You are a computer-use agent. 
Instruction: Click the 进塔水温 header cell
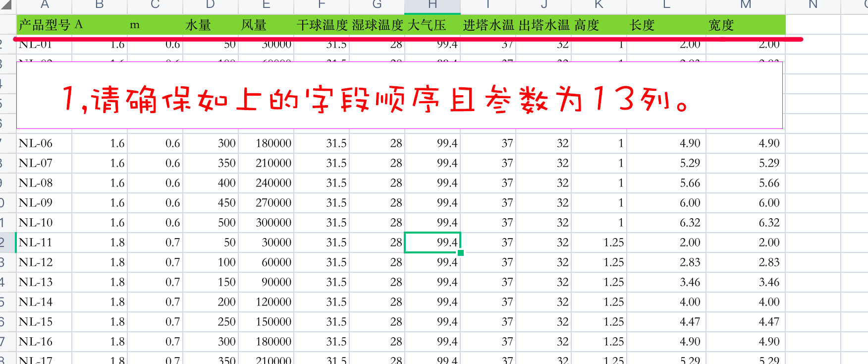point(488,25)
